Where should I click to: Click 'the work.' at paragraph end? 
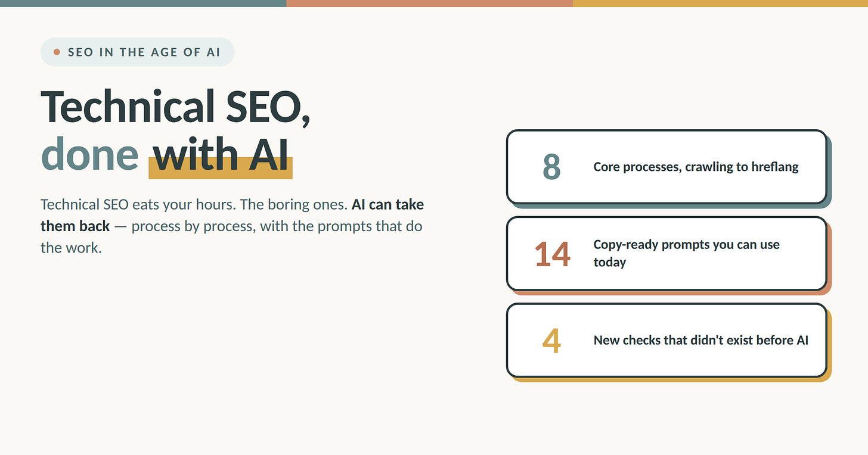[x=71, y=248]
